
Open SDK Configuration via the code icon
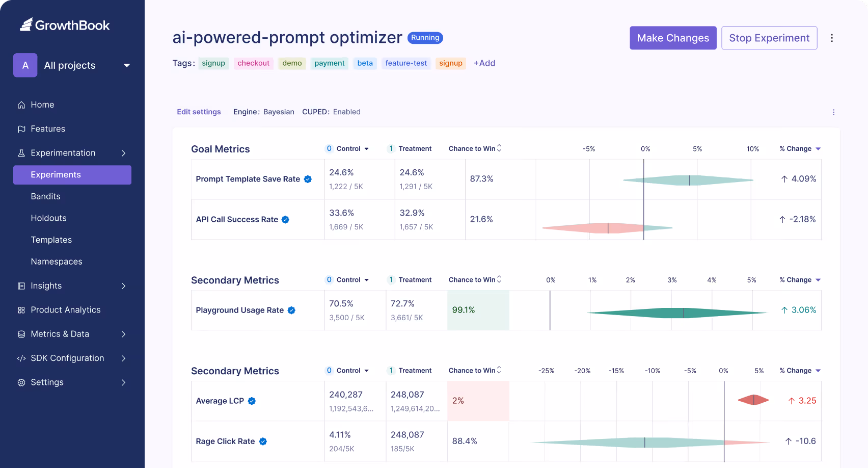pyautogui.click(x=21, y=358)
